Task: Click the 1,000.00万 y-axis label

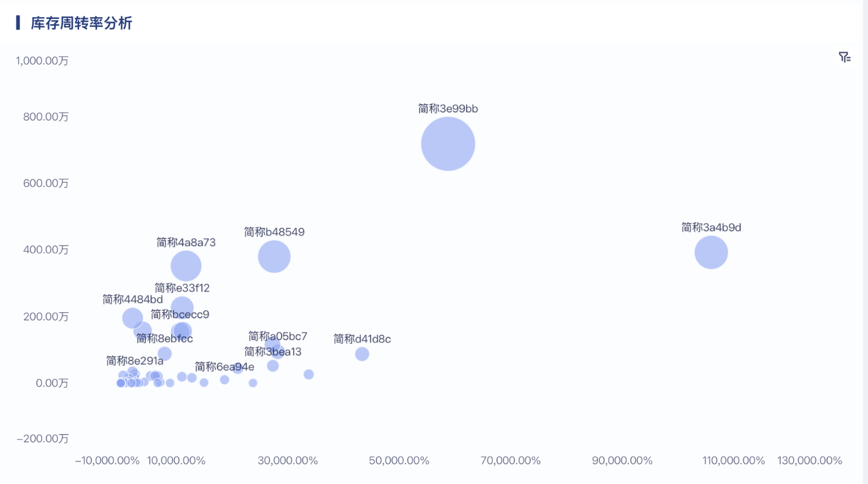Action: [42, 61]
